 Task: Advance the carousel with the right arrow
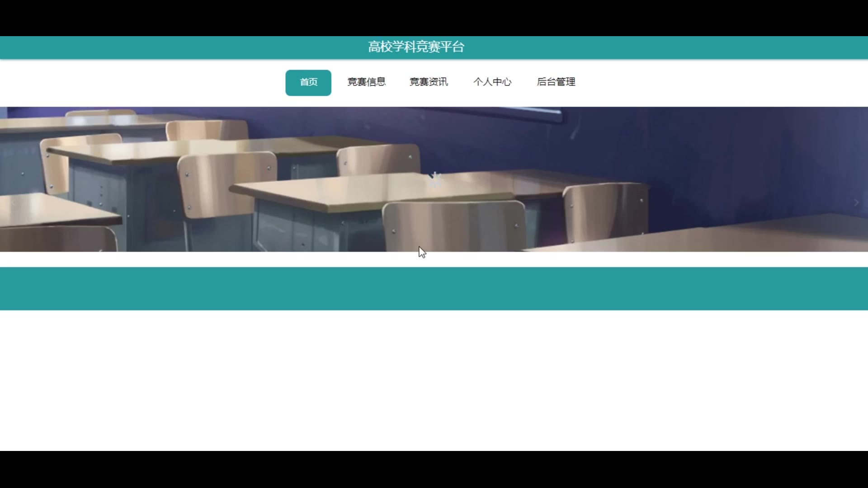856,203
